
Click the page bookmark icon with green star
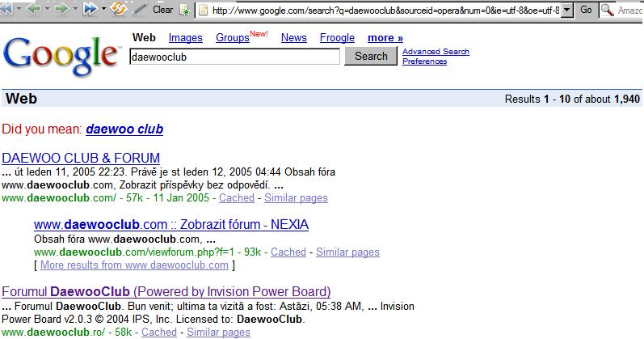tap(185, 11)
